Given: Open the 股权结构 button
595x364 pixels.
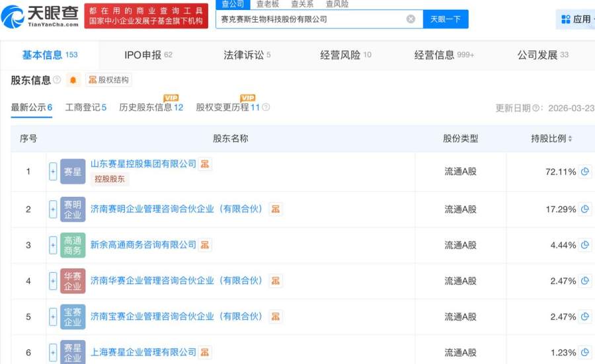Looking at the screenshot, I should point(108,80).
